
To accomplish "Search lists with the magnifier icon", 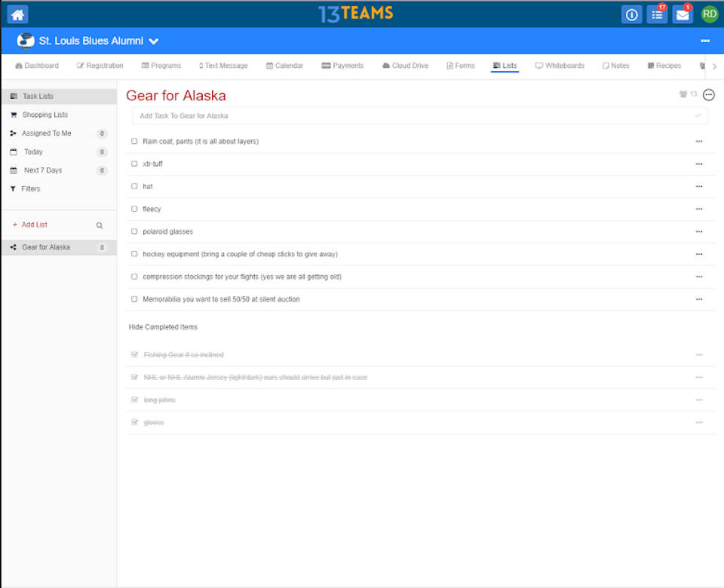I will pyautogui.click(x=100, y=225).
